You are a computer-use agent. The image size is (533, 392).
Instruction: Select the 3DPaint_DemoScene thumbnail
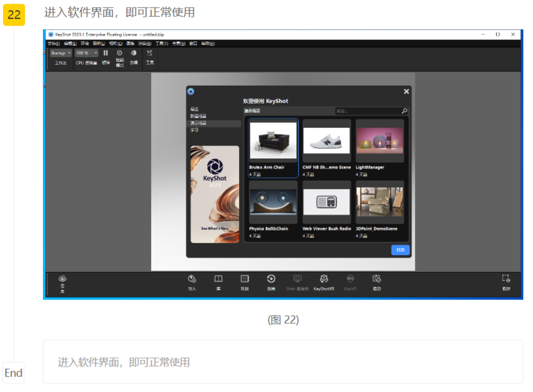(x=380, y=202)
